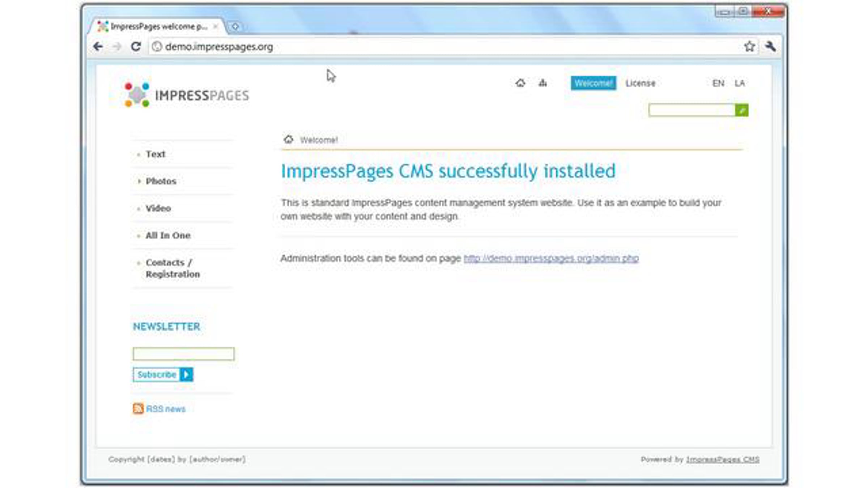Select the Welcome! menu tab

593,83
